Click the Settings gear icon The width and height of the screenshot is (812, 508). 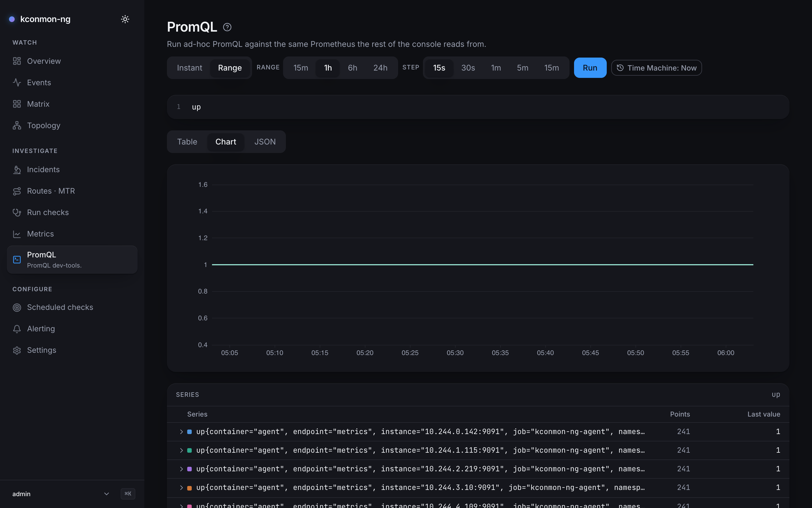pos(17,351)
